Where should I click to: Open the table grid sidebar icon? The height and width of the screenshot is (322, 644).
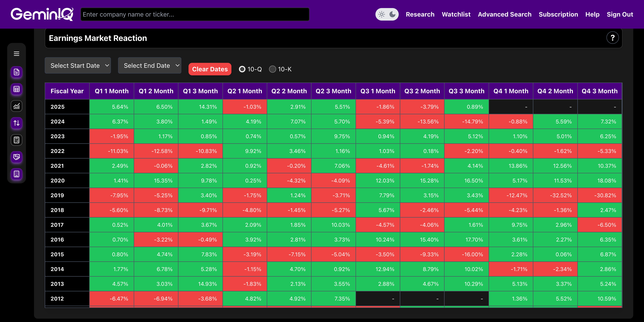17,89
